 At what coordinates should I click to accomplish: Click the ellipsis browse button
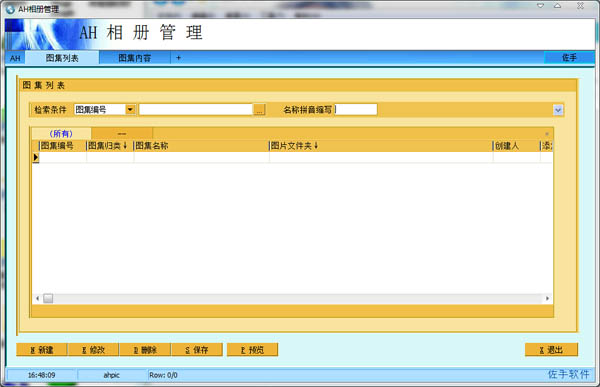tap(259, 110)
